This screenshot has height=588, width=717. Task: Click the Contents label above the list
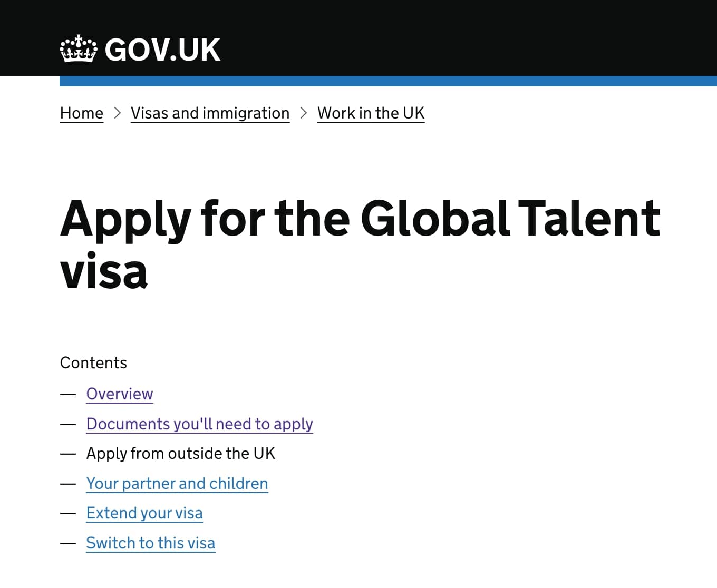coord(93,362)
